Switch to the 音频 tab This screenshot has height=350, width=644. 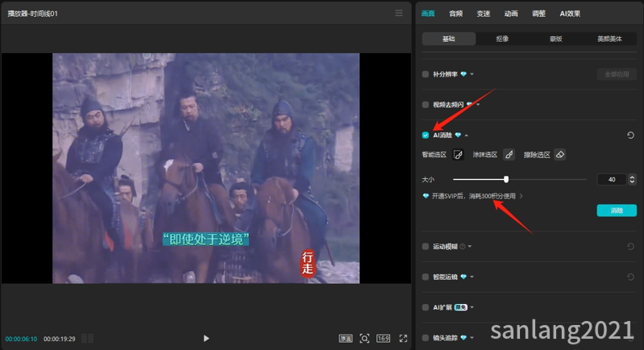tap(456, 14)
